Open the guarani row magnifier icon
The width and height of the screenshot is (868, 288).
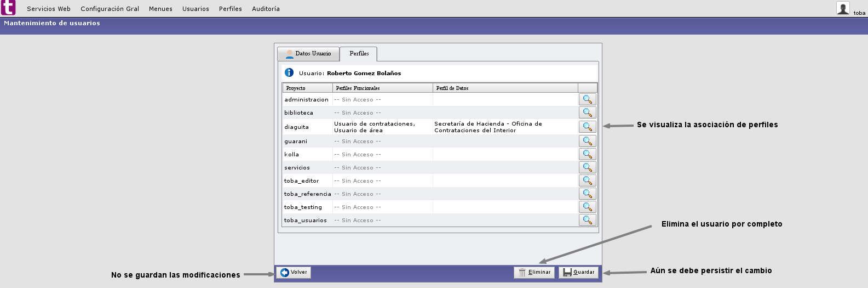click(587, 141)
